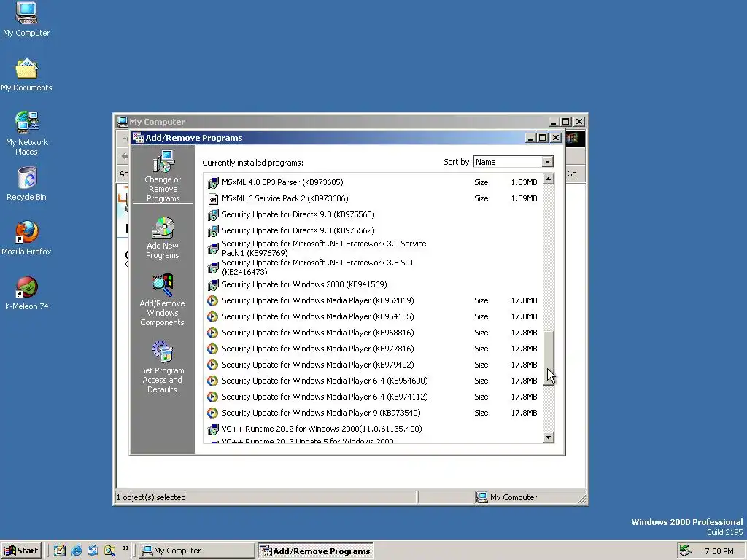Viewport: 747px width, 560px height.
Task: Click the fourth quick launch search icon
Action: pos(109,551)
